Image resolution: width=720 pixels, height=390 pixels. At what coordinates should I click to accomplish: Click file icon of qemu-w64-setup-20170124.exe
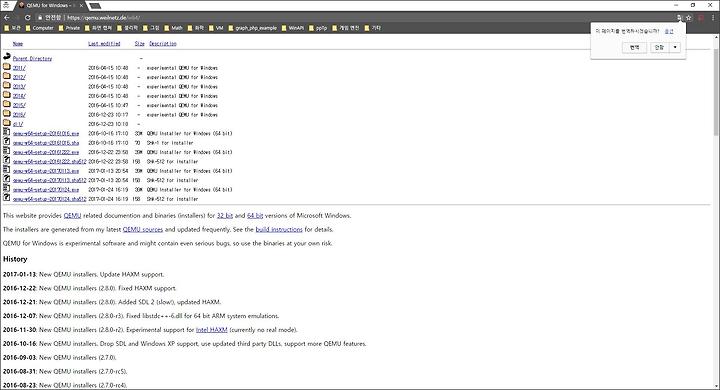point(7,188)
